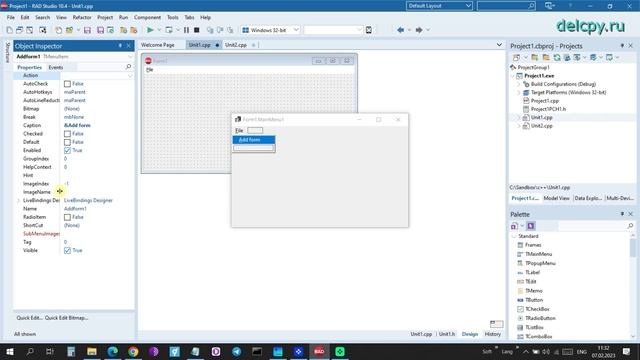Toggle the Default property checkbox

coord(67,142)
